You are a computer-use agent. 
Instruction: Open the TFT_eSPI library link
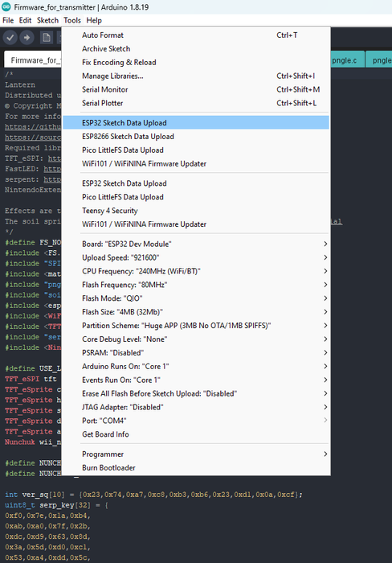point(55,158)
